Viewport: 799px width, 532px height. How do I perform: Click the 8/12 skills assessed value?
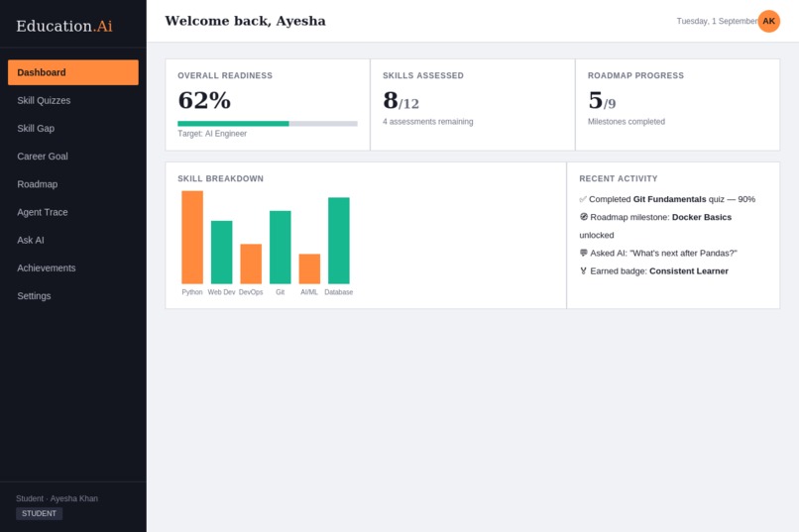(x=401, y=100)
